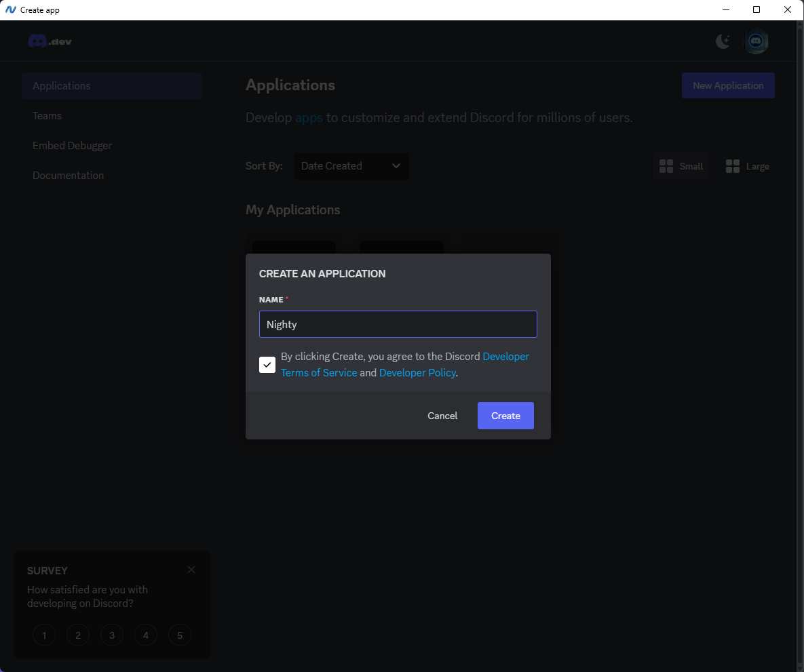This screenshot has height=672, width=804.
Task: Close the Survey popup
Action: point(191,570)
